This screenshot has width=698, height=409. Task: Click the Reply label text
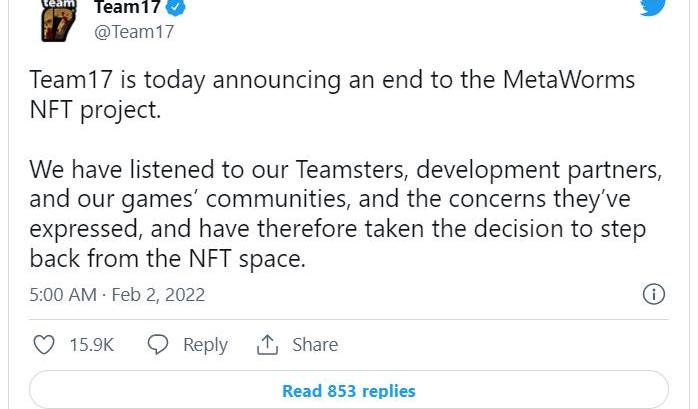[205, 345]
